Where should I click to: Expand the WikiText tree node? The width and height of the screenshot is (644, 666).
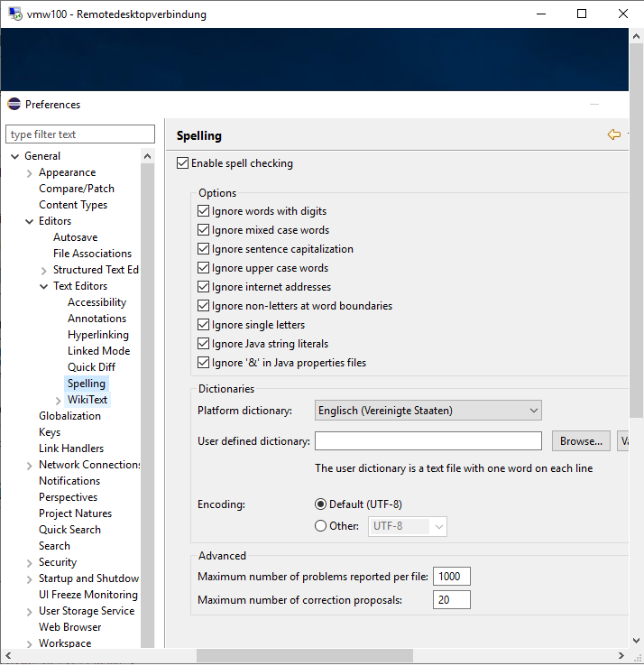(x=59, y=401)
